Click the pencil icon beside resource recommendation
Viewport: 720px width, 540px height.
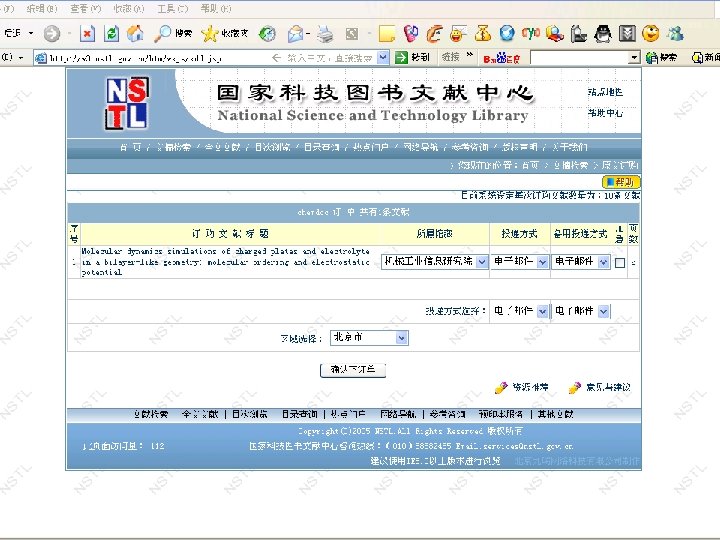point(501,388)
